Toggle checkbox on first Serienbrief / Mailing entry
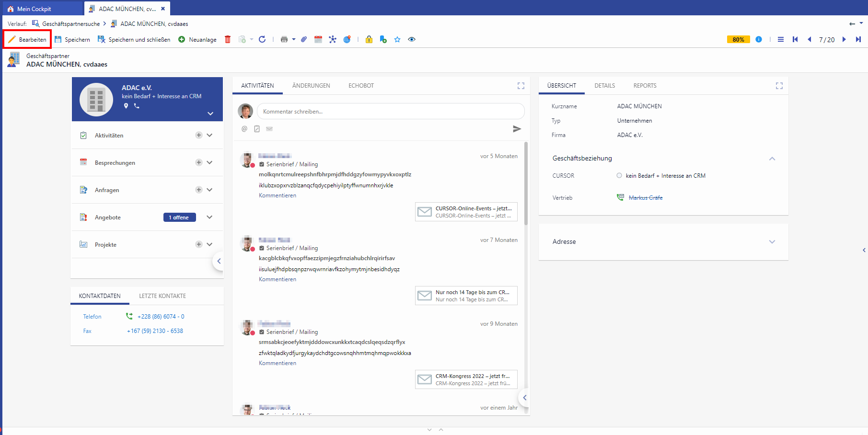 pos(262,164)
